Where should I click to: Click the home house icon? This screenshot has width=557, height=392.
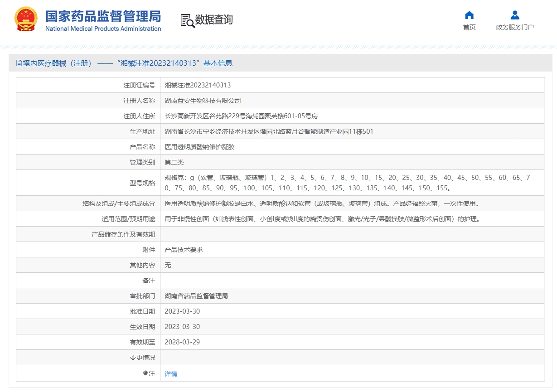pyautogui.click(x=469, y=15)
